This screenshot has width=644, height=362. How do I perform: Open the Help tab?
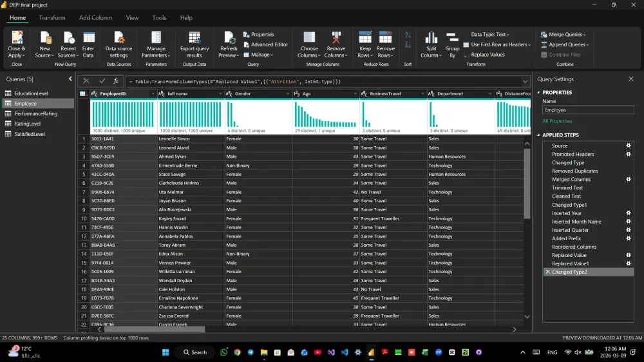pos(186,17)
